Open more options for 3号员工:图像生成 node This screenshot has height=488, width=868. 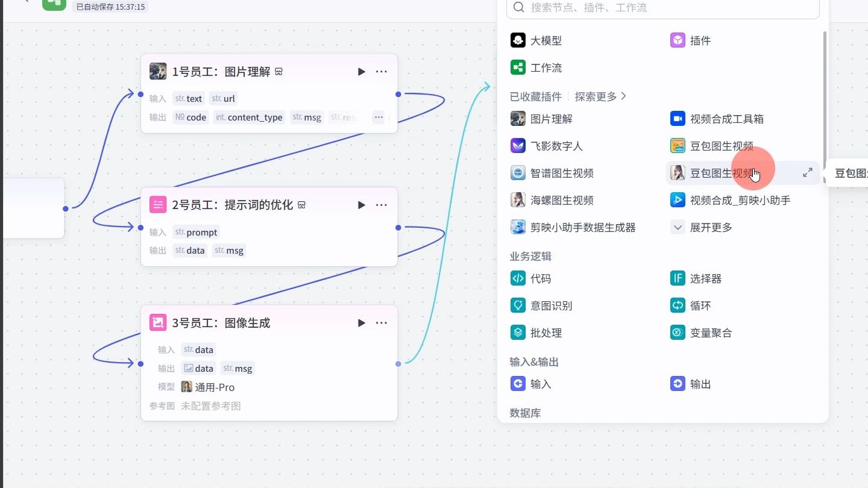(x=382, y=323)
